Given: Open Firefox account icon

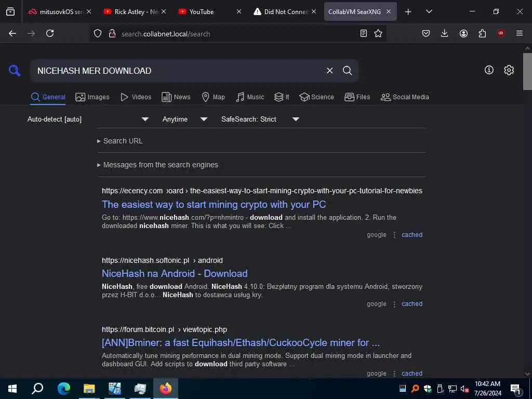Looking at the screenshot, I should (463, 33).
